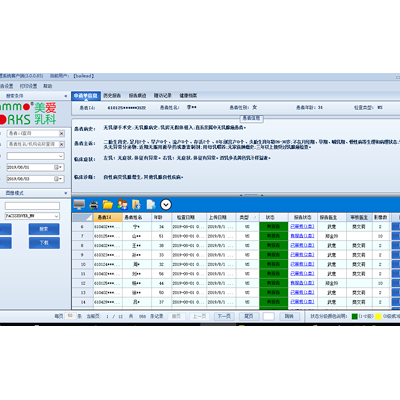Switch to the 随访记录 tab

(x=163, y=96)
